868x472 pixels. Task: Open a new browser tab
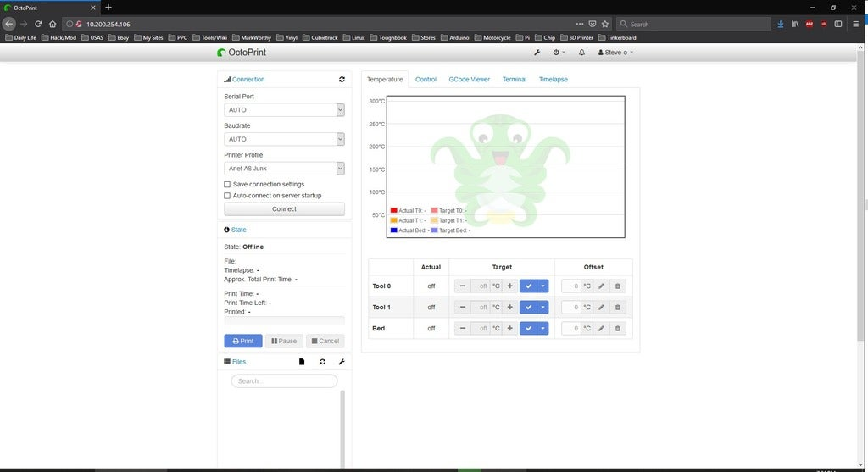click(108, 7)
